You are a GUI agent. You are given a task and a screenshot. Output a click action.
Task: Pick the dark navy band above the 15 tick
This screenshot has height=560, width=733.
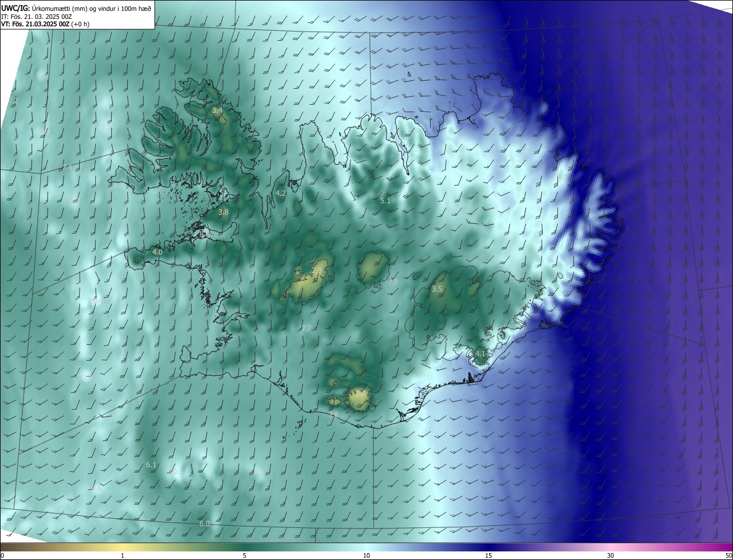click(x=488, y=547)
